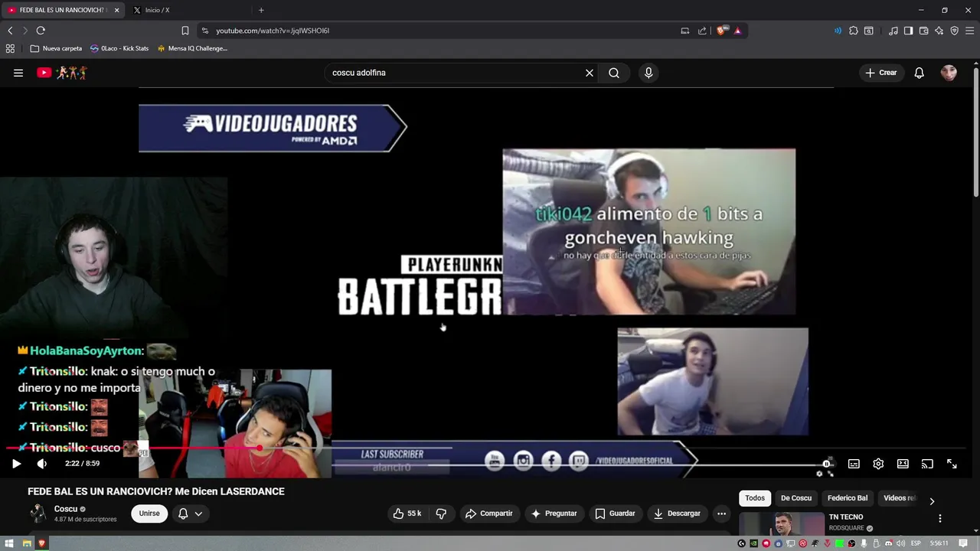The height and width of the screenshot is (551, 980).
Task: Open Brave Shields lion icon
Action: (x=722, y=31)
